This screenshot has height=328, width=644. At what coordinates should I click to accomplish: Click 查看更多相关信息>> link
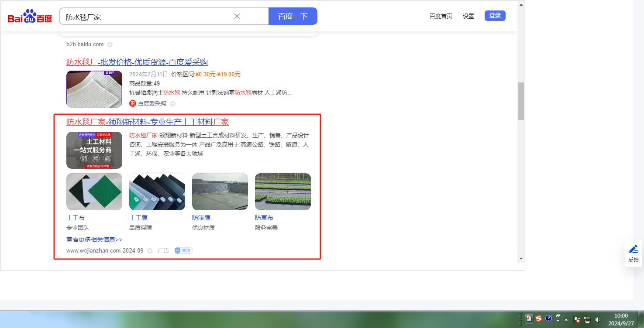coord(94,239)
